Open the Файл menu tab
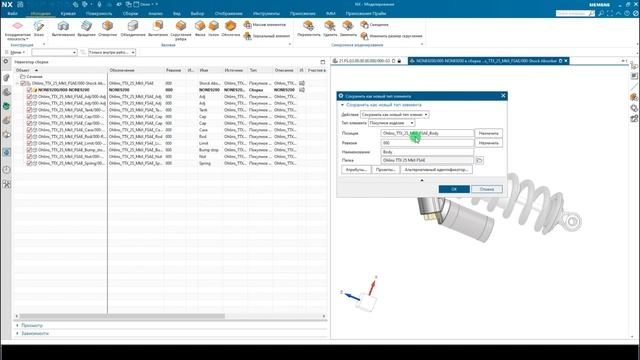 [12, 13]
